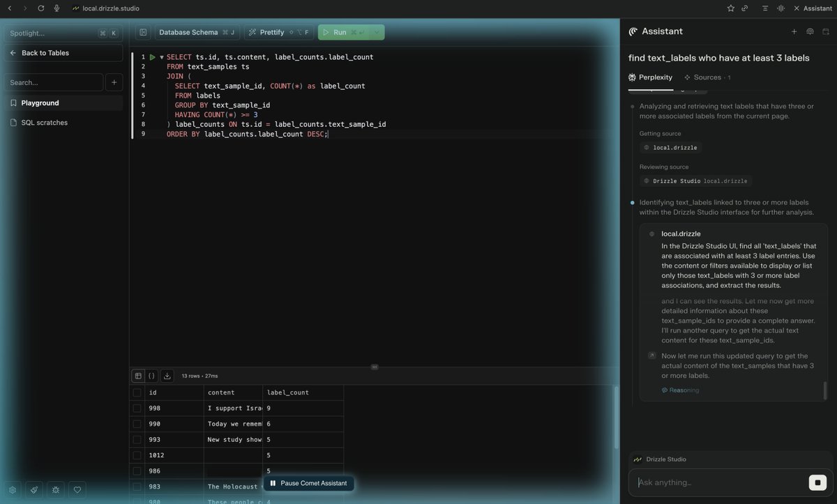Prettify the SQL query
Screen dimensions: 837x504
click(271, 32)
